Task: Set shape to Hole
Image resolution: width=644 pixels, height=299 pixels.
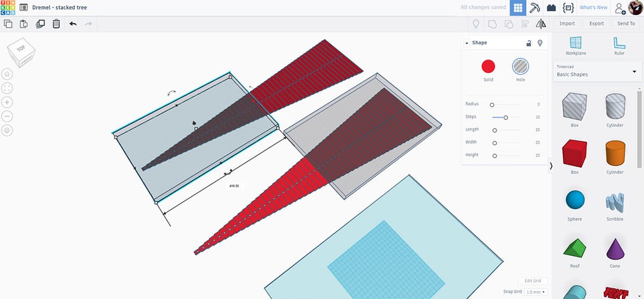Action: tap(520, 66)
